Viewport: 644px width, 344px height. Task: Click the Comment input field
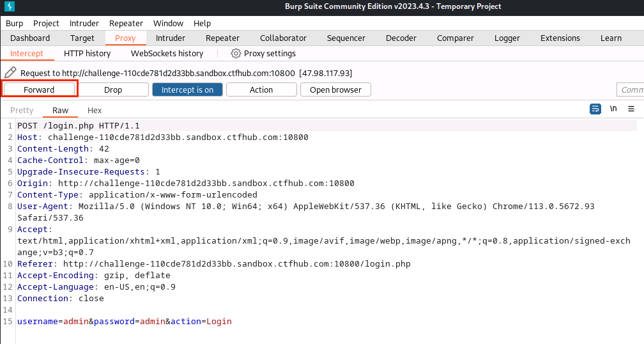pyautogui.click(x=631, y=90)
